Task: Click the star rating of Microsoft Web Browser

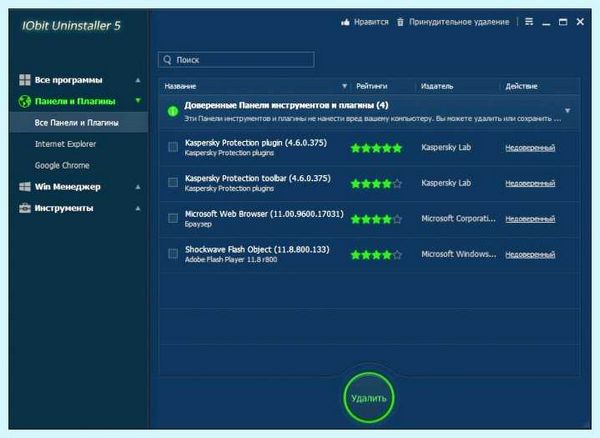Action: [377, 219]
